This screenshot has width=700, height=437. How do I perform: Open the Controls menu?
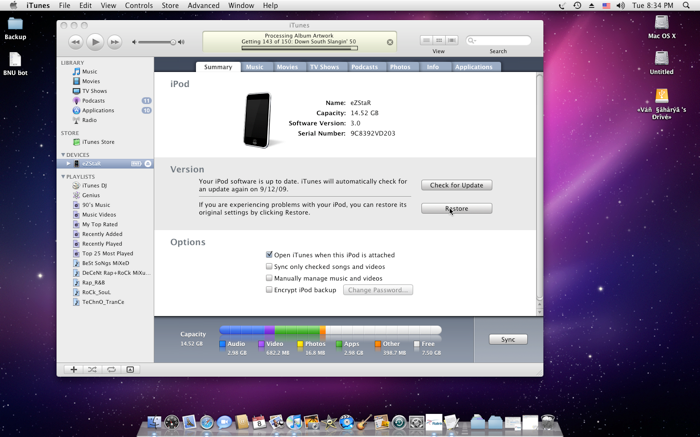(138, 5)
